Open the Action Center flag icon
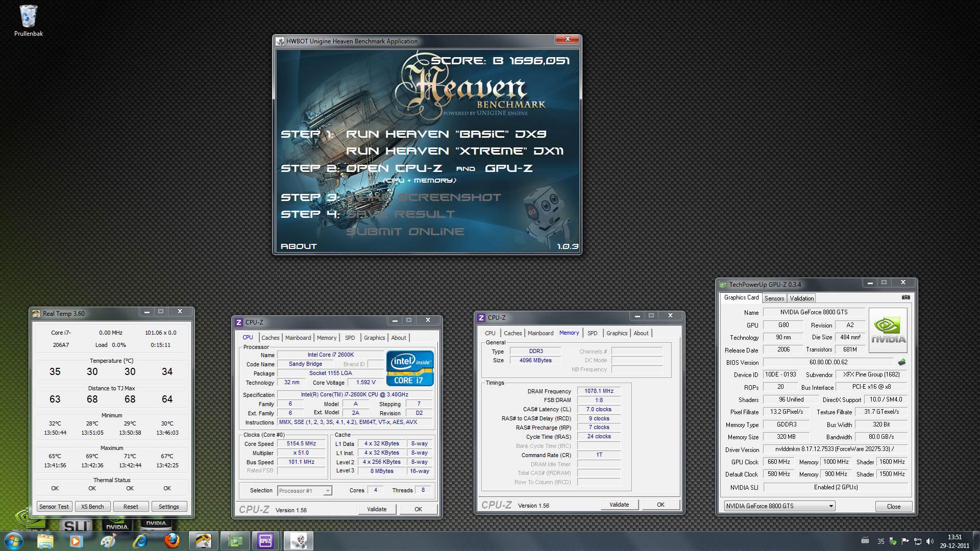Screen dimensions: 980x551 click(x=905, y=541)
